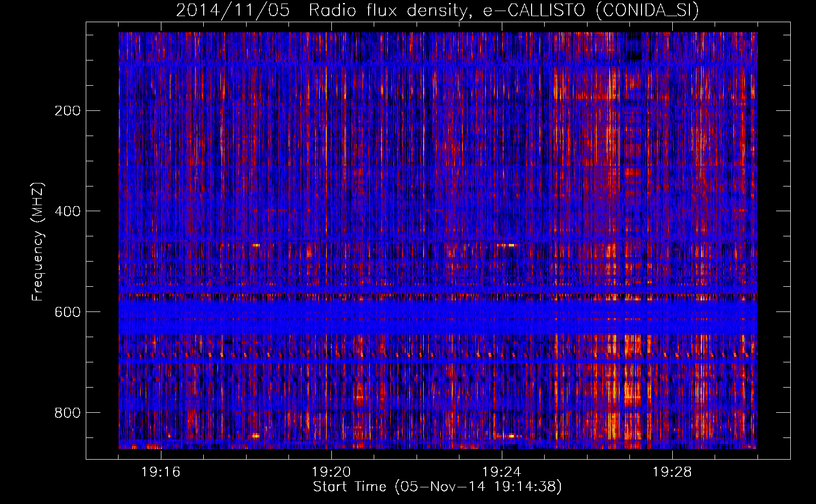Screen dimensions: 816x504
Task: Click the 19:24 time tick label
Action: click(501, 472)
